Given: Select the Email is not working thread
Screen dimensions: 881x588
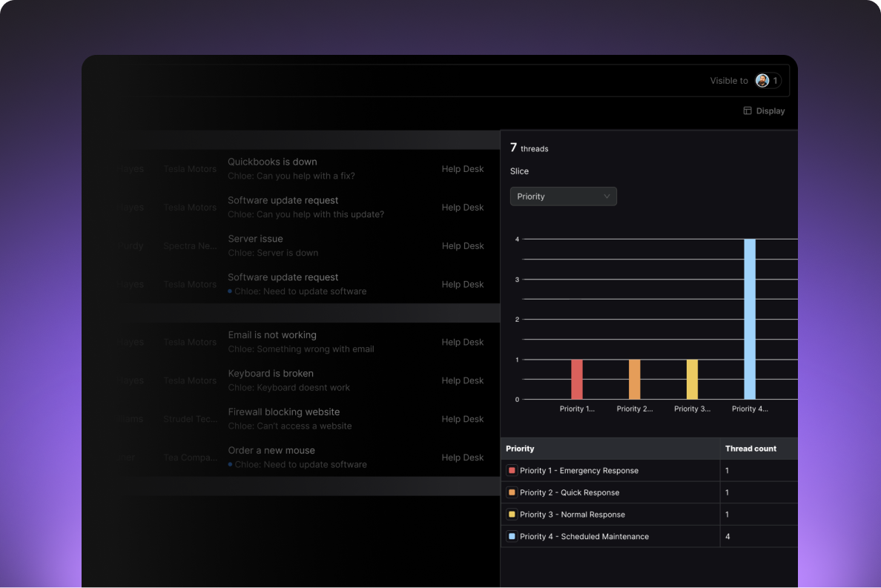Looking at the screenshot, I should (x=272, y=335).
